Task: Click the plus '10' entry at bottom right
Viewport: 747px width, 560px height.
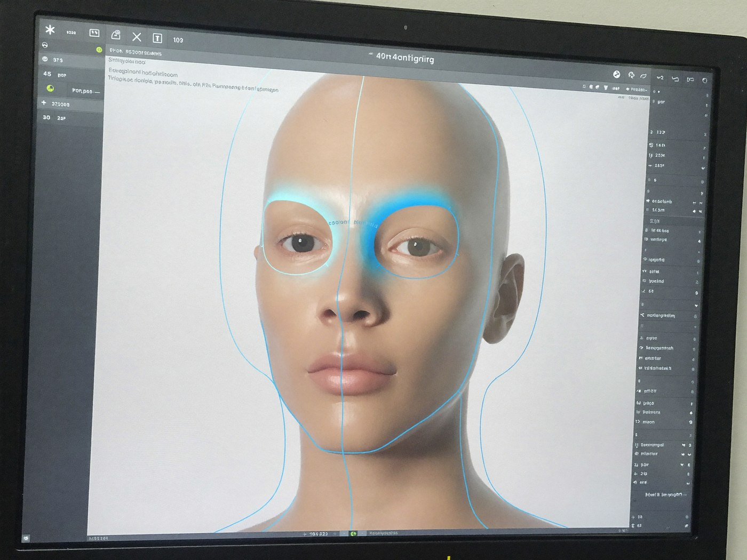Action: (637, 517)
